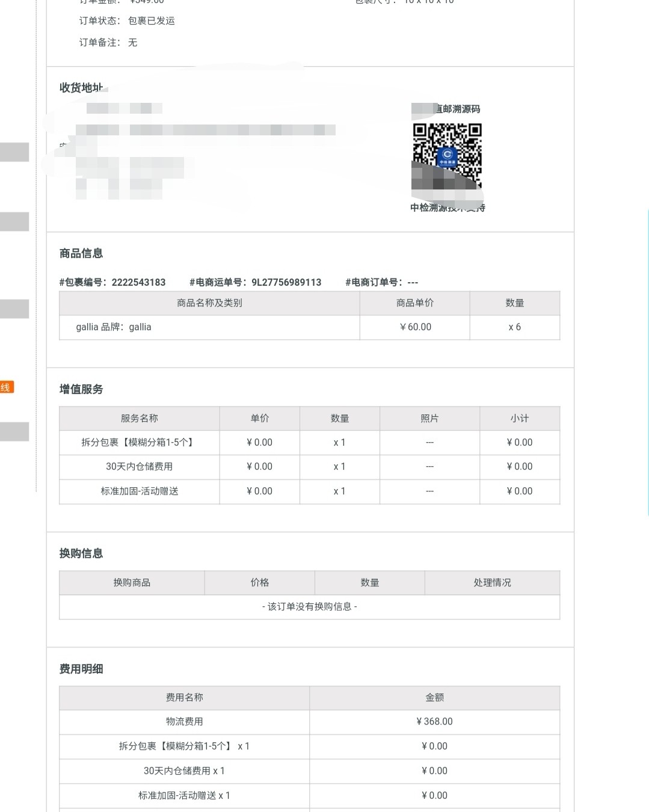Click 增值服务 section heading
The width and height of the screenshot is (649, 812).
(x=81, y=390)
